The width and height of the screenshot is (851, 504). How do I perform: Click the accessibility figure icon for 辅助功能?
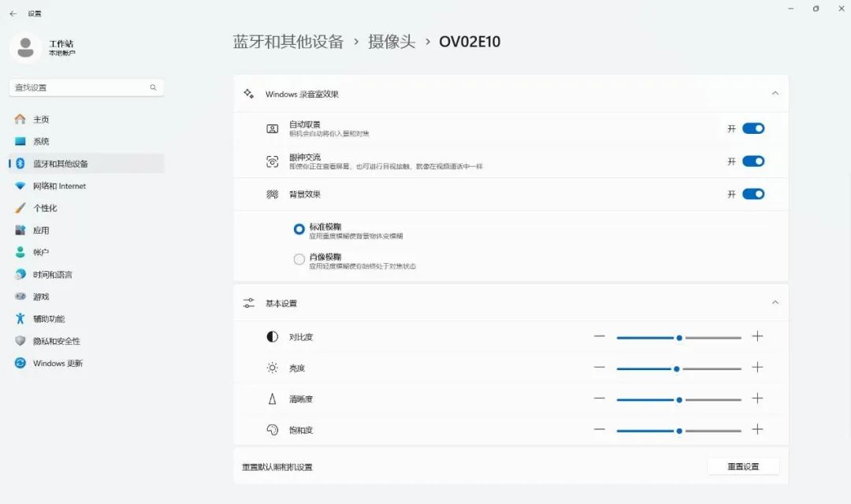pyautogui.click(x=20, y=318)
